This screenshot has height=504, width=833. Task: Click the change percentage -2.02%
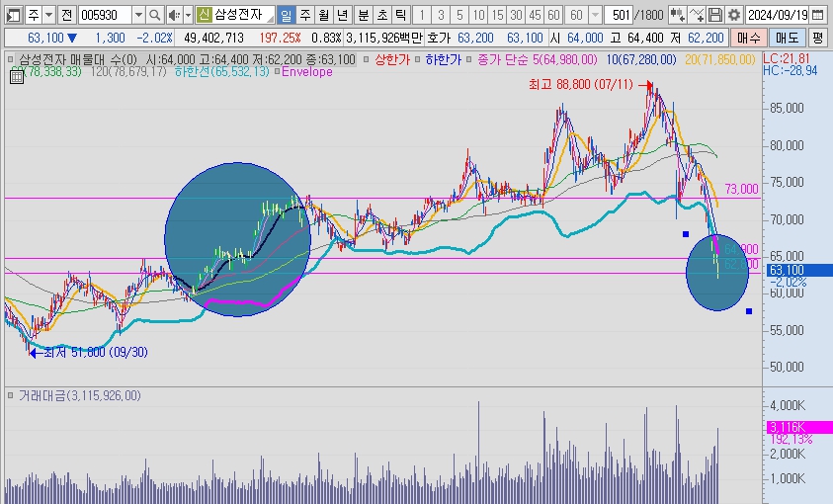point(154,38)
